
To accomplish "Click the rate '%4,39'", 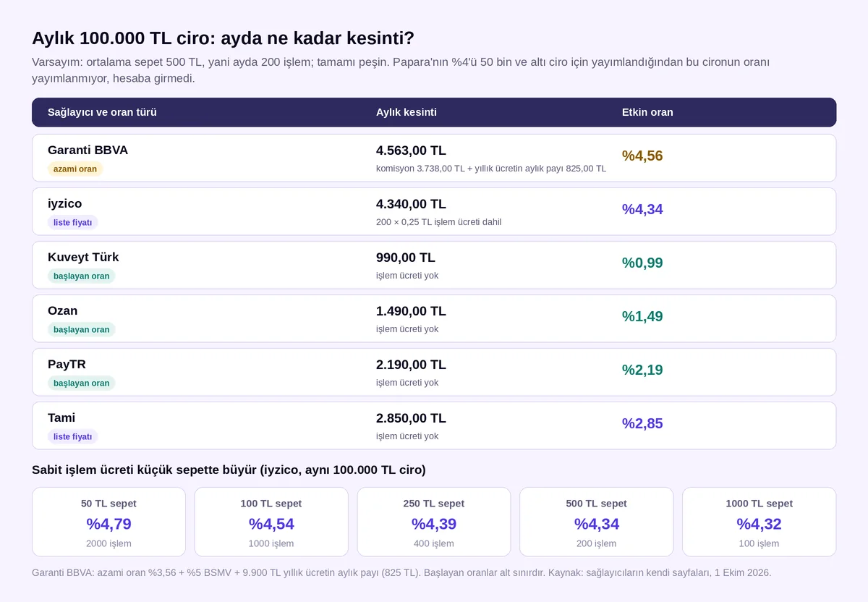I will 434,524.
